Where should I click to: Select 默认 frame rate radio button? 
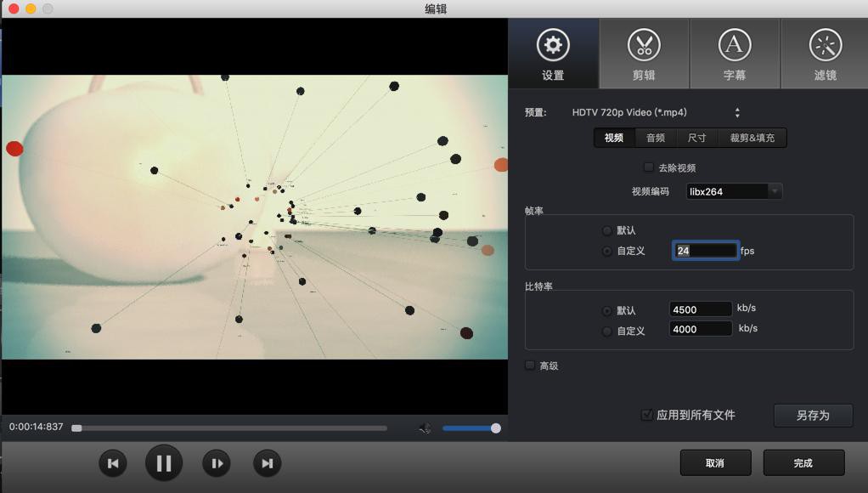(x=607, y=230)
